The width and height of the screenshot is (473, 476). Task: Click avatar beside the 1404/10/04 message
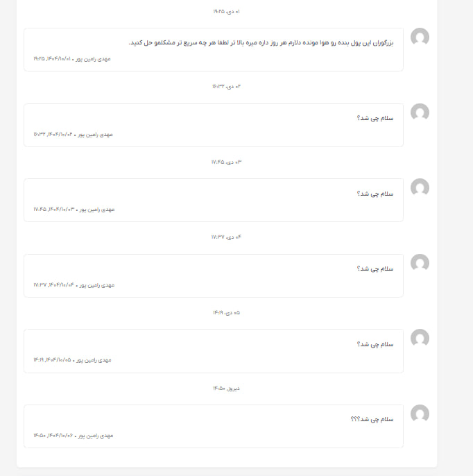click(x=420, y=263)
